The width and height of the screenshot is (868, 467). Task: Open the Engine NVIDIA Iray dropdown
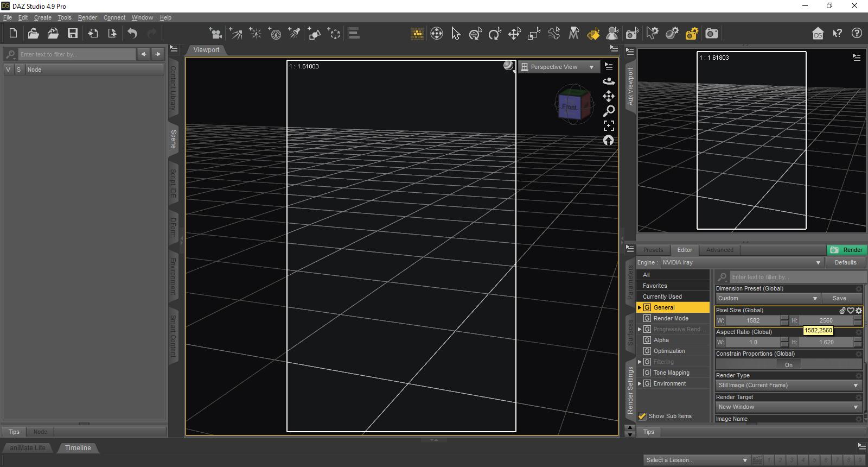click(x=742, y=263)
